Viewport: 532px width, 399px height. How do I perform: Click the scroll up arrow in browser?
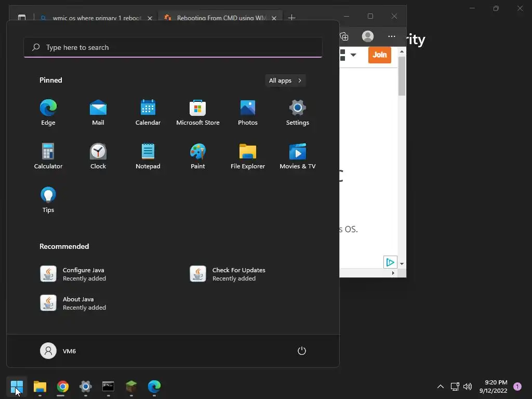pyautogui.click(x=402, y=51)
